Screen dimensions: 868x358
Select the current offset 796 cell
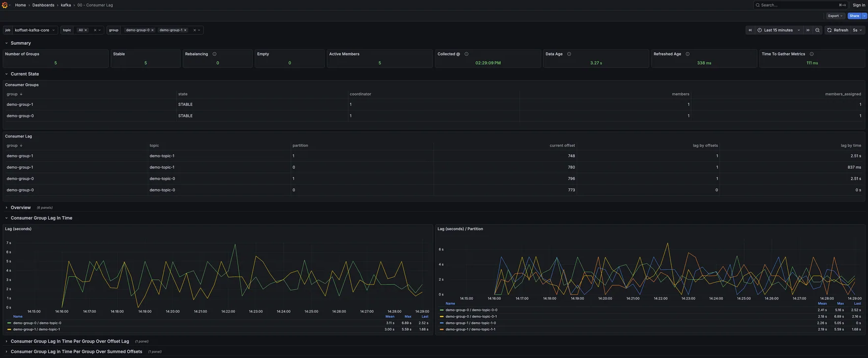coord(506,179)
